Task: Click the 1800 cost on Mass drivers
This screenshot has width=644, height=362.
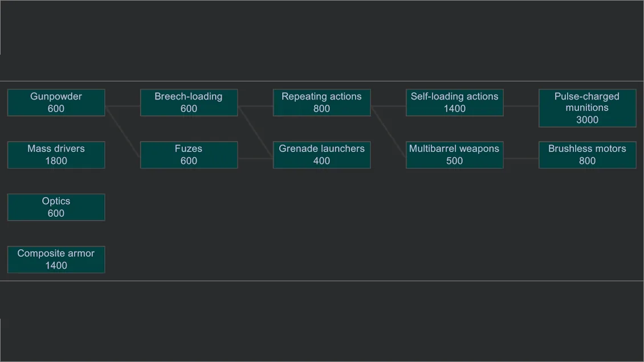Action: click(x=56, y=161)
